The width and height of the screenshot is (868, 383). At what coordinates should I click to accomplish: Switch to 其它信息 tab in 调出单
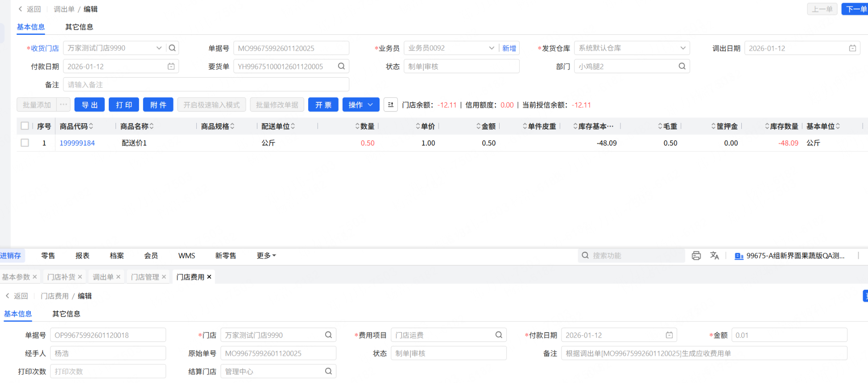coord(79,27)
